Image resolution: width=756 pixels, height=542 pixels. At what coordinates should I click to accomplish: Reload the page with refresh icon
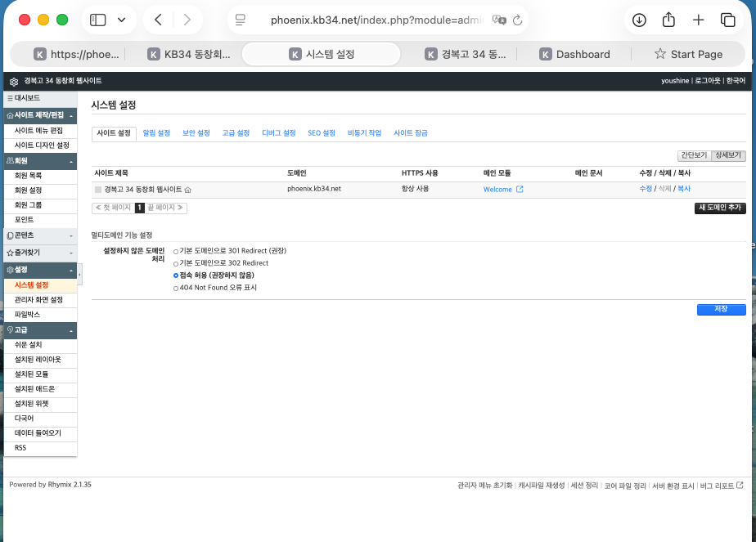tap(517, 20)
